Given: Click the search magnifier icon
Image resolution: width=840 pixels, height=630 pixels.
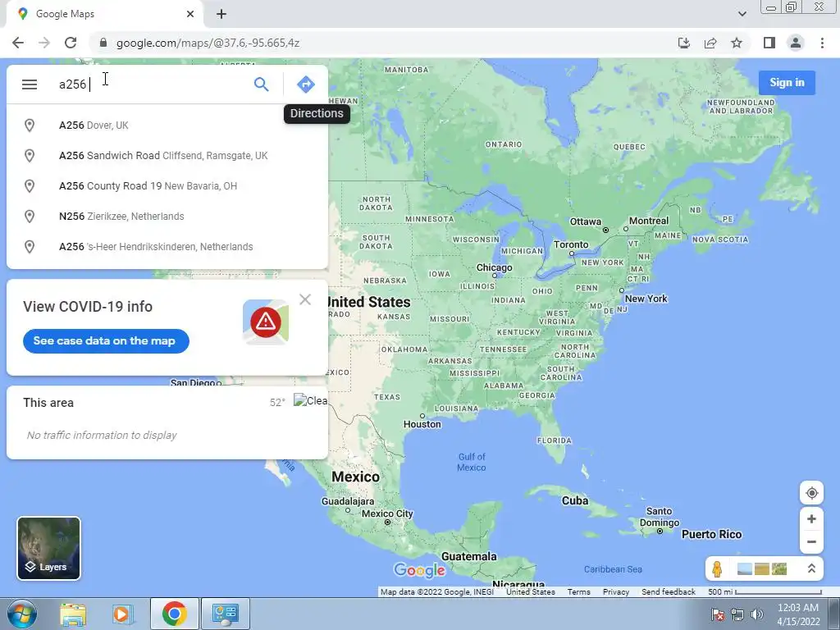Looking at the screenshot, I should 261,84.
